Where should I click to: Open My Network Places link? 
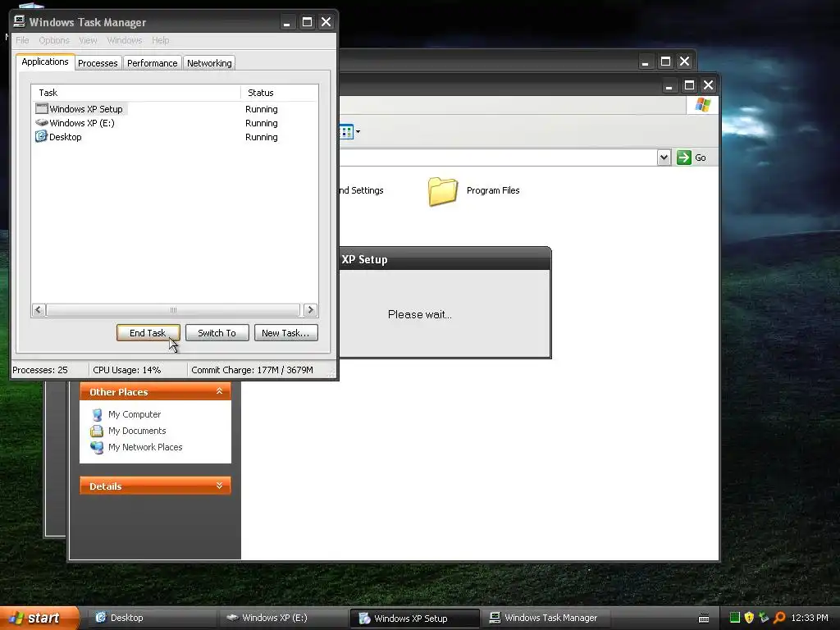coord(145,447)
